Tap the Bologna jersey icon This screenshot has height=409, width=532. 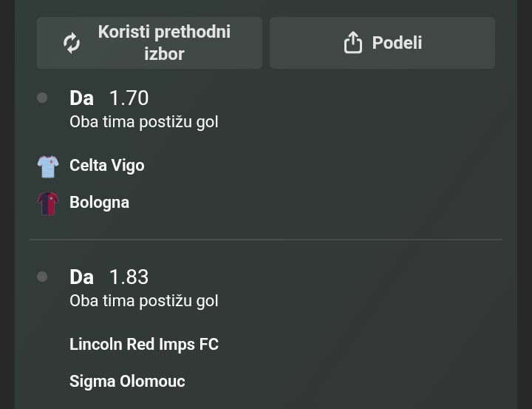[48, 203]
